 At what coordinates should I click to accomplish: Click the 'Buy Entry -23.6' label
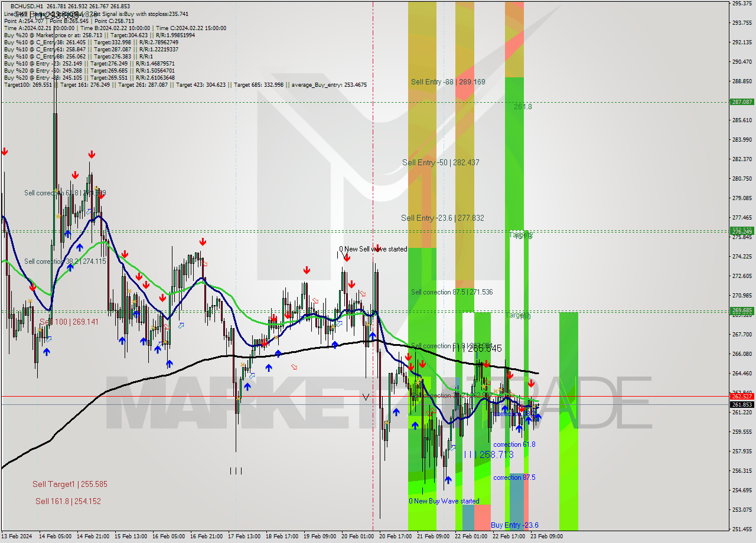coord(514,525)
